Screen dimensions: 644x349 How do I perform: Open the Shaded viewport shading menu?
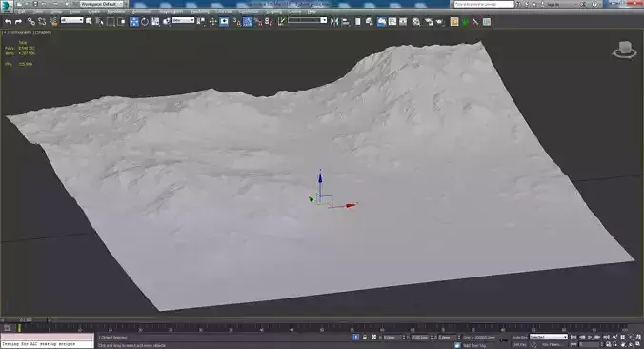tap(43, 32)
